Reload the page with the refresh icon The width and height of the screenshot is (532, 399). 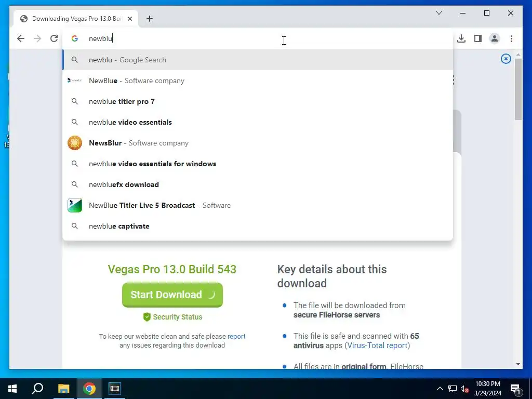click(54, 38)
